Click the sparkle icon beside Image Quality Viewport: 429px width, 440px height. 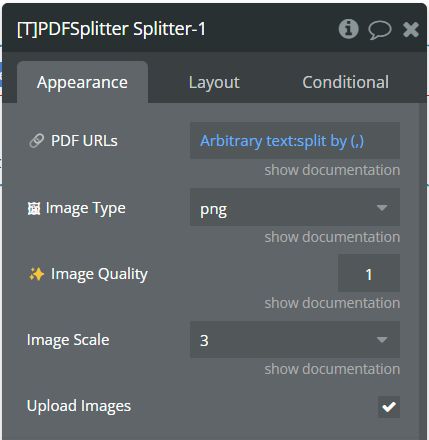coord(36,274)
